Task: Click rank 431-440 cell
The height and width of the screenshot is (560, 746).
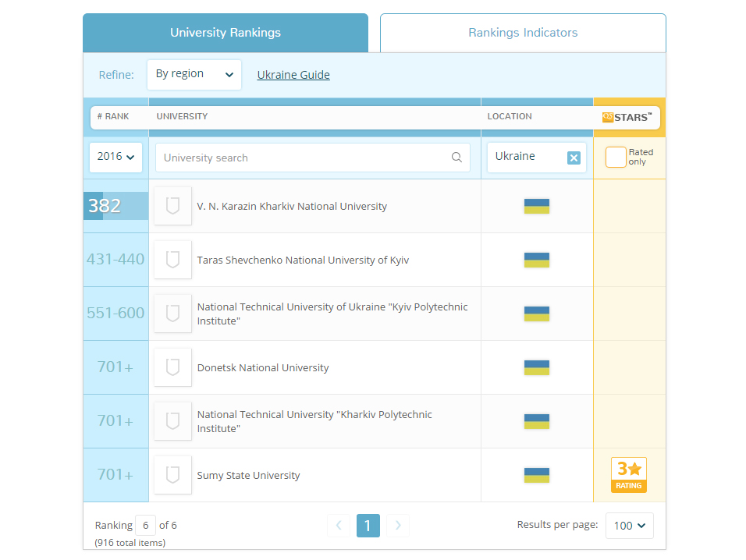Action: pos(115,260)
